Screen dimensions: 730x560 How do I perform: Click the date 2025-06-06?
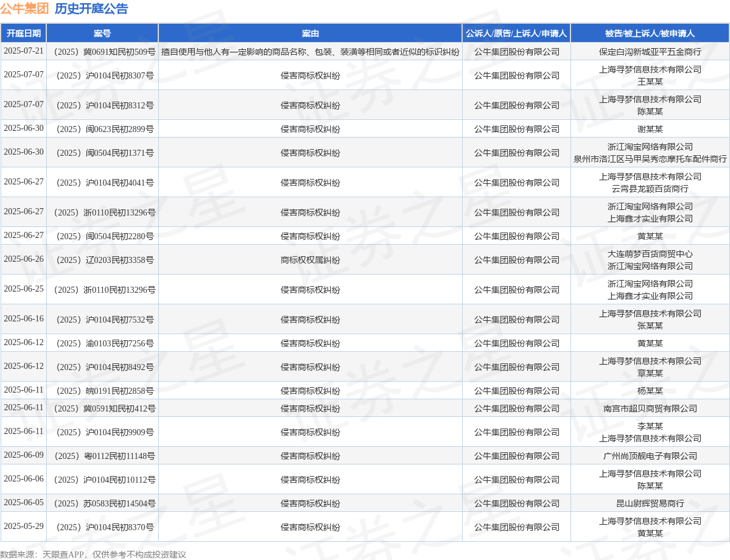tap(24, 478)
